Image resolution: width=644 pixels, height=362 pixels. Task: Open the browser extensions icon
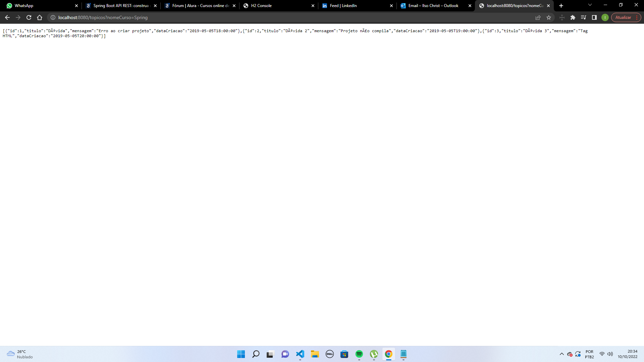(573, 17)
